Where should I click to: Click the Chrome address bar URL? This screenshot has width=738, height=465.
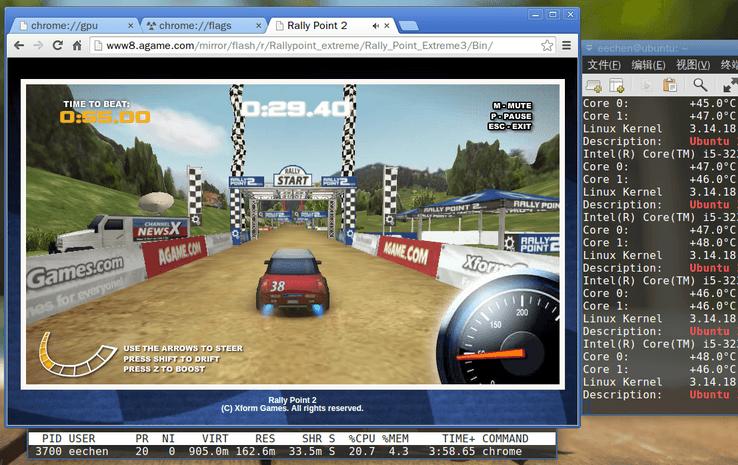(x=299, y=46)
